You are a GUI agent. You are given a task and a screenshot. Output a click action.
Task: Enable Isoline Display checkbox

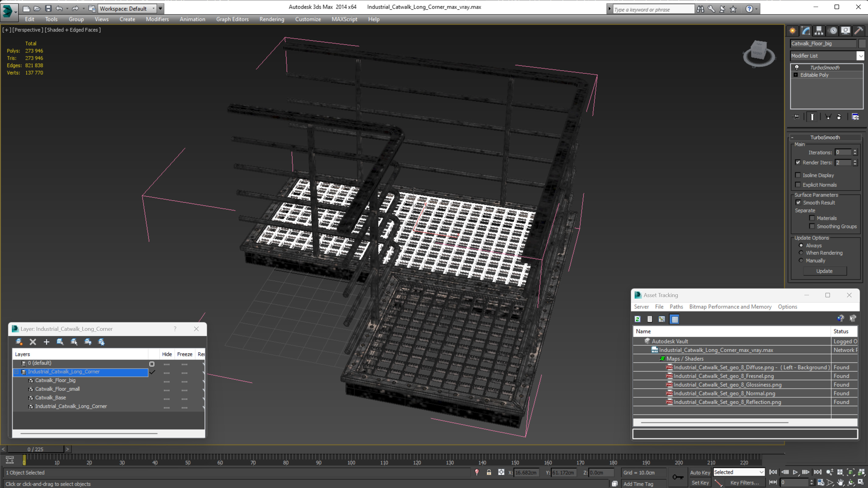click(x=798, y=175)
